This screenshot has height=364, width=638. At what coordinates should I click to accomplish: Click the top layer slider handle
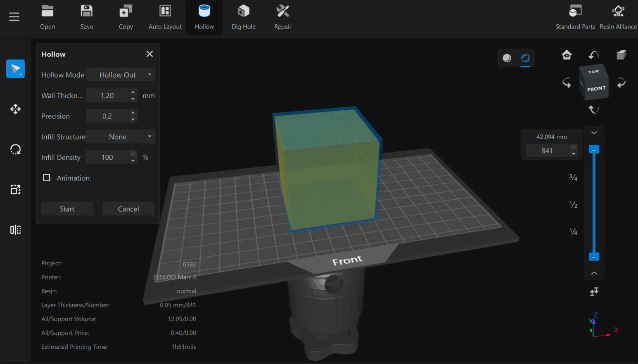coord(594,150)
